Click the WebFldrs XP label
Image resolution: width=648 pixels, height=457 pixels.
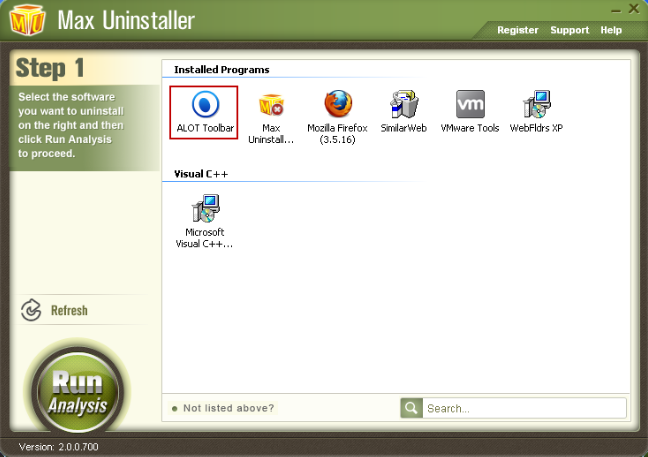tap(536, 128)
